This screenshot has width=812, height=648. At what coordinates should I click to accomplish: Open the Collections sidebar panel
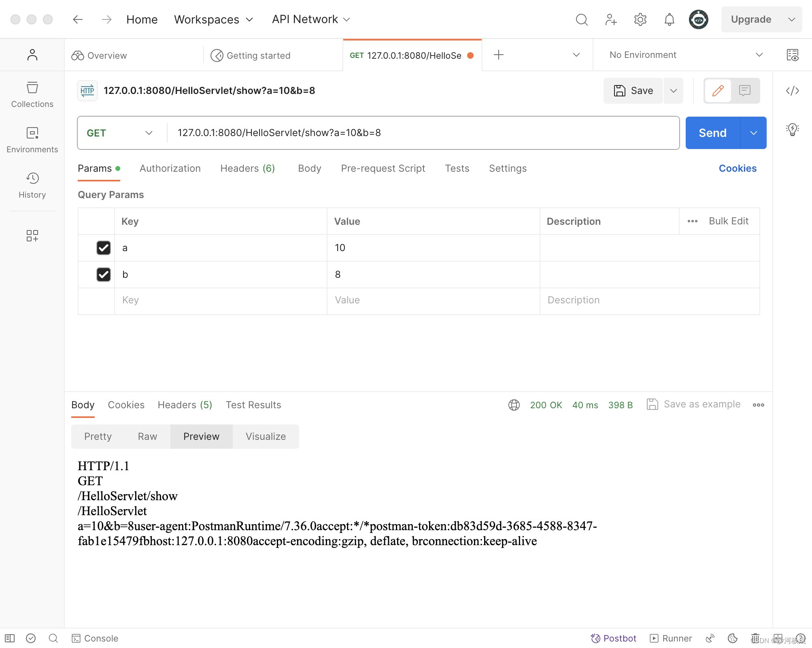click(x=32, y=95)
